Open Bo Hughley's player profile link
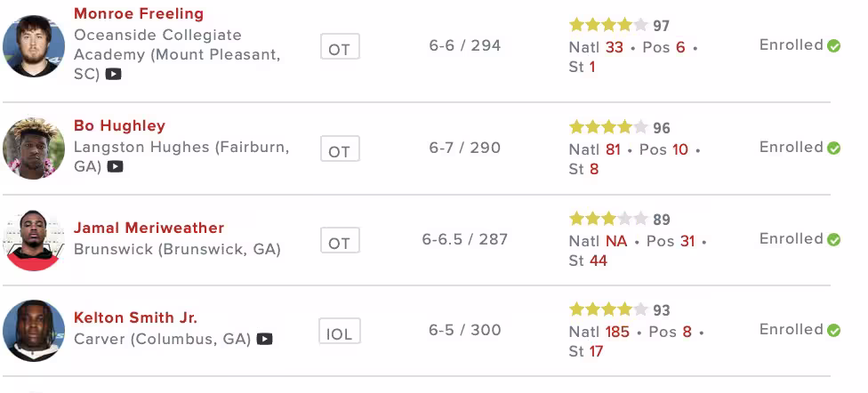This screenshot has height=393, width=868. (119, 125)
